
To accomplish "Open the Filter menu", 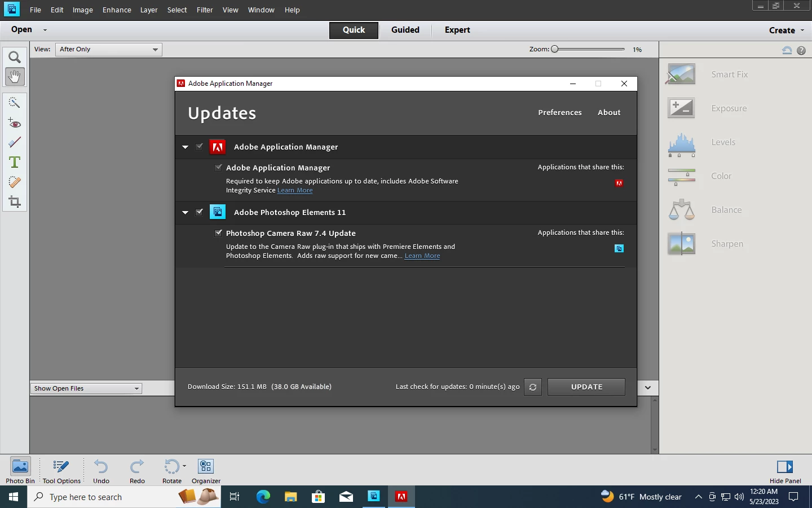I will click(x=205, y=10).
